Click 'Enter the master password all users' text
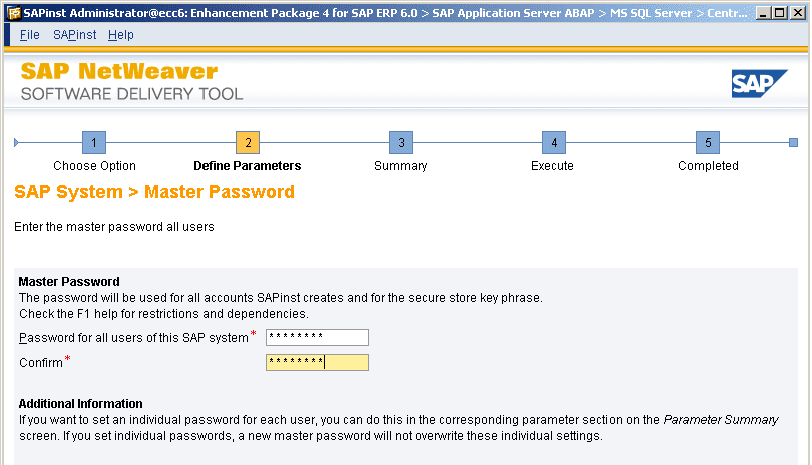 [x=114, y=227]
